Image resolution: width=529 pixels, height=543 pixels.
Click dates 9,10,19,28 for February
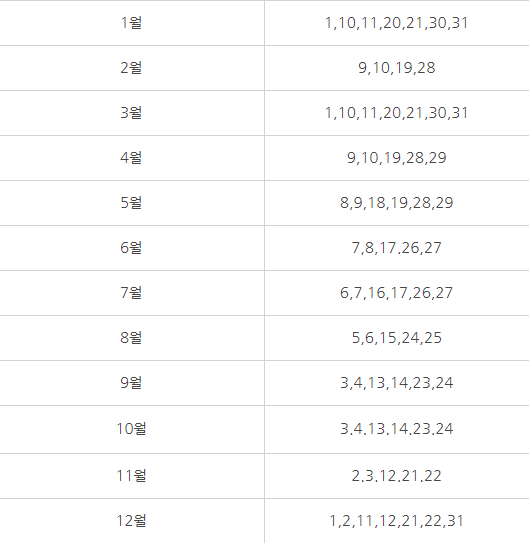click(396, 68)
